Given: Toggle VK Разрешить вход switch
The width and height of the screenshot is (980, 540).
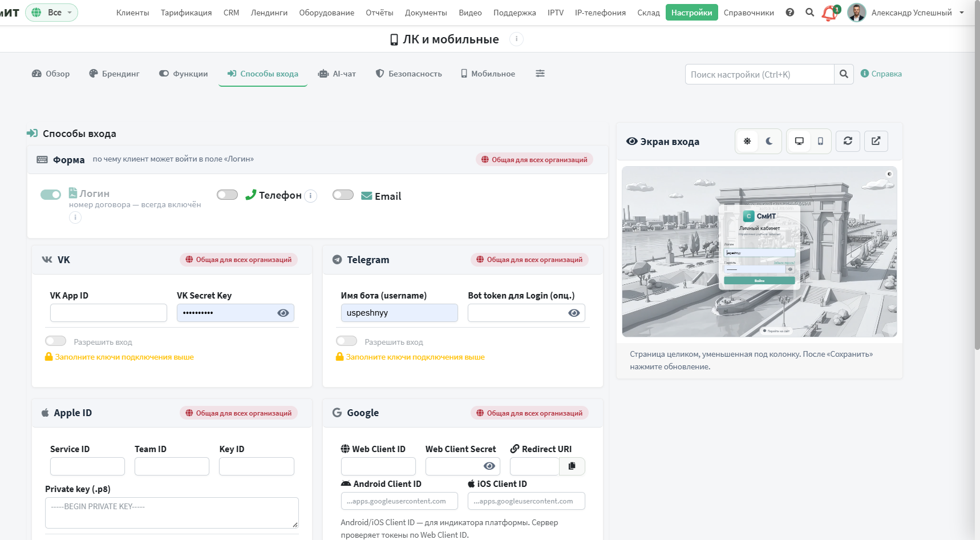Looking at the screenshot, I should [x=56, y=341].
